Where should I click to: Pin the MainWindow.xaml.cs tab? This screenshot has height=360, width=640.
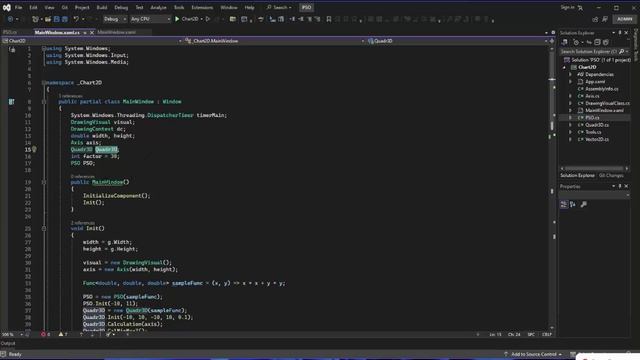pos(85,32)
